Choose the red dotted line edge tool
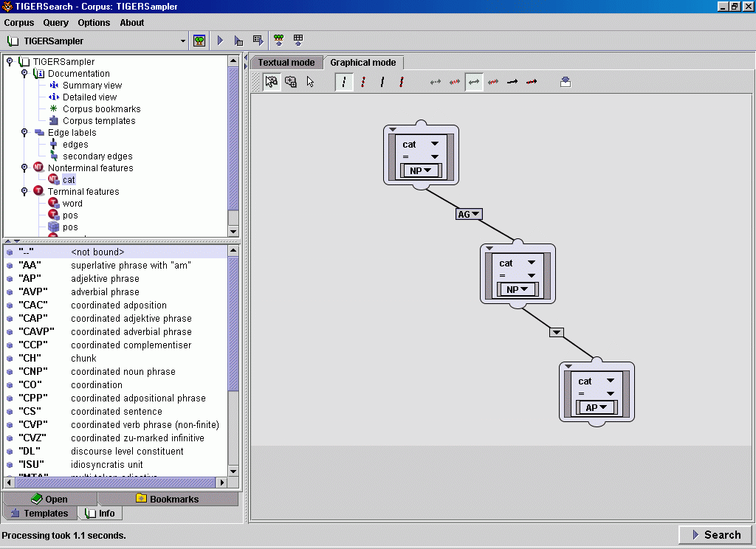This screenshot has width=756, height=549. click(x=363, y=82)
